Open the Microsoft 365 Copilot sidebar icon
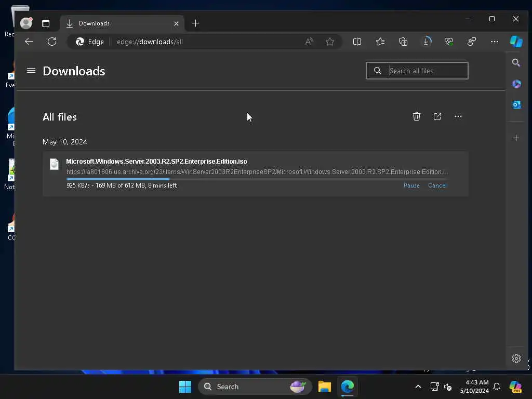This screenshot has width=532, height=399. pos(516,84)
